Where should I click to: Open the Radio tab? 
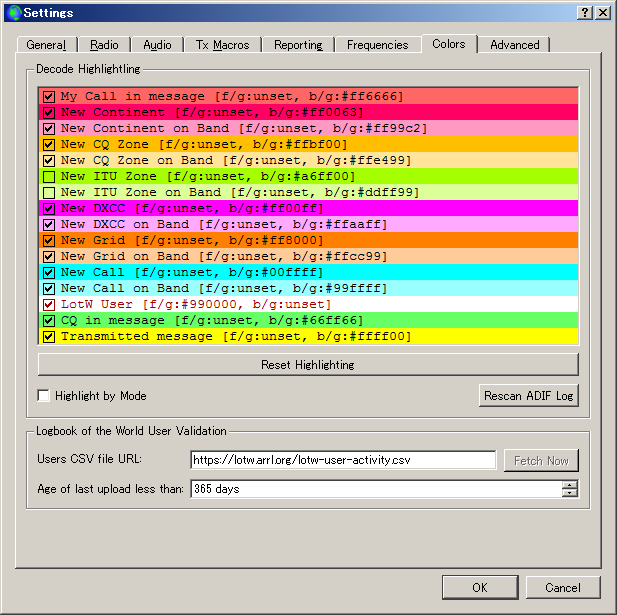tap(104, 45)
